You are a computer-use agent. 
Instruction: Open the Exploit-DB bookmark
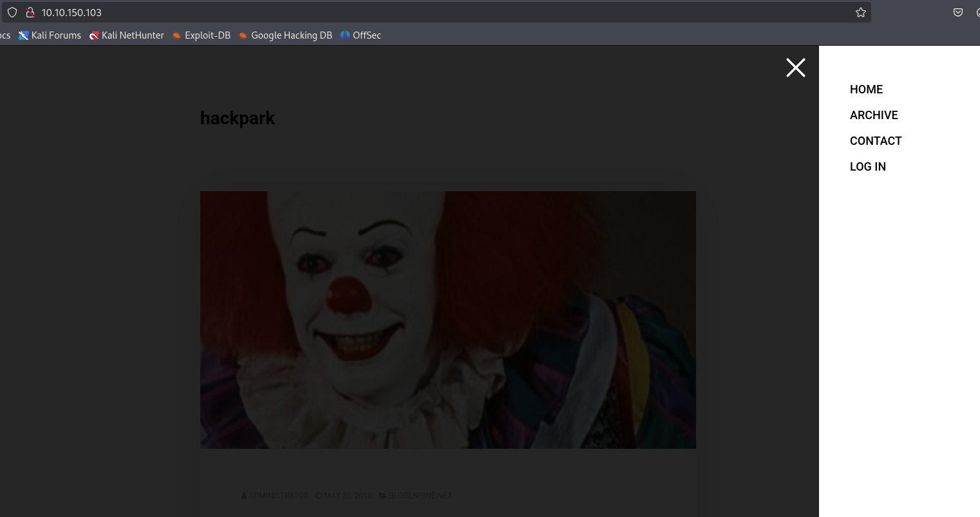coord(201,35)
